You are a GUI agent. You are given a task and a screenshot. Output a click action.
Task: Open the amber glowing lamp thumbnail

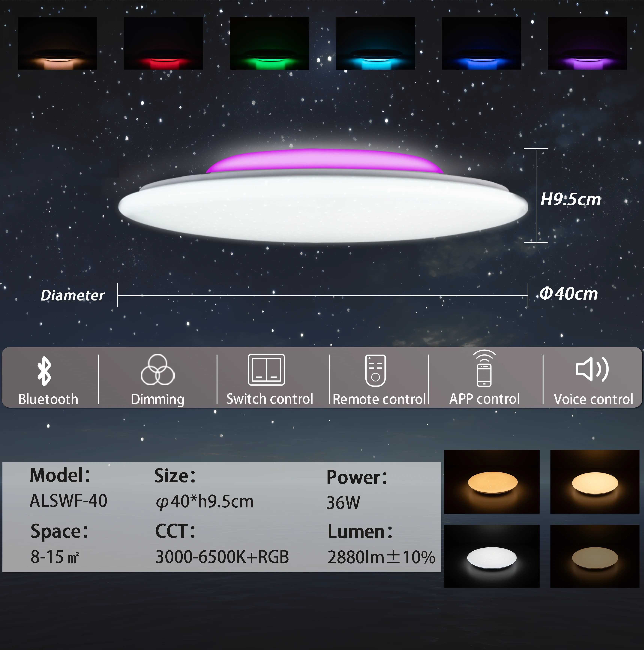tap(492, 482)
